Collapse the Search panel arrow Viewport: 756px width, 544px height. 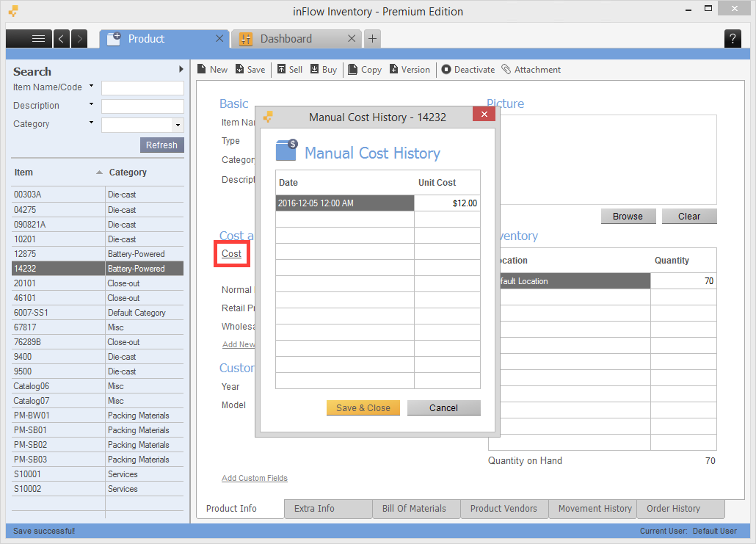pos(181,69)
